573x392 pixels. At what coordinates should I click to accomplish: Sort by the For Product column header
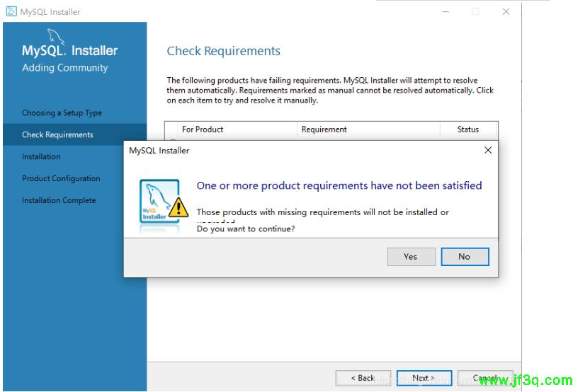click(x=203, y=129)
